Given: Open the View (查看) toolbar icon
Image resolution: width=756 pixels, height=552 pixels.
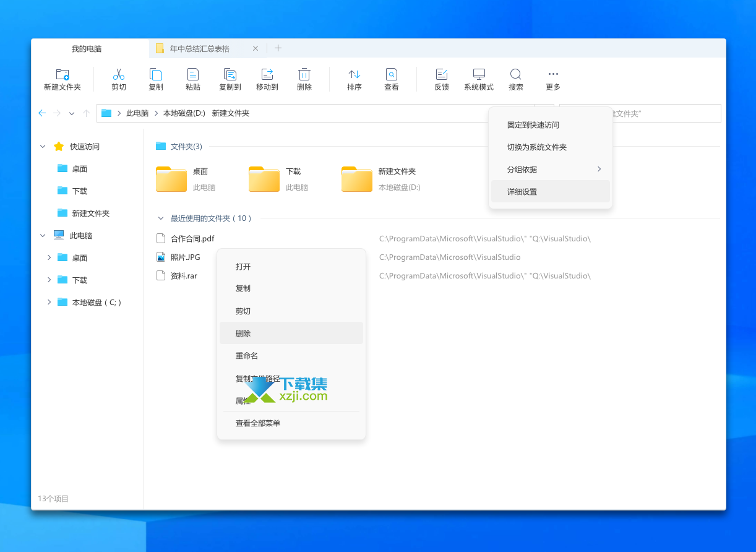Looking at the screenshot, I should tap(392, 75).
